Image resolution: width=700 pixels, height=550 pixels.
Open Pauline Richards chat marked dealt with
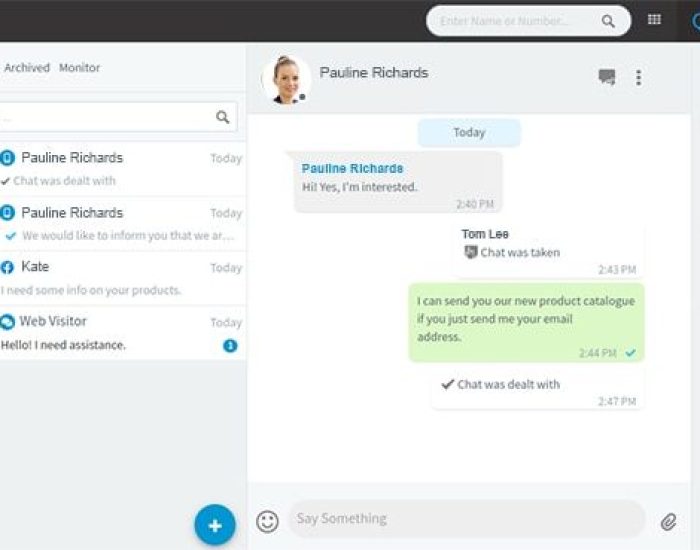click(x=122, y=169)
